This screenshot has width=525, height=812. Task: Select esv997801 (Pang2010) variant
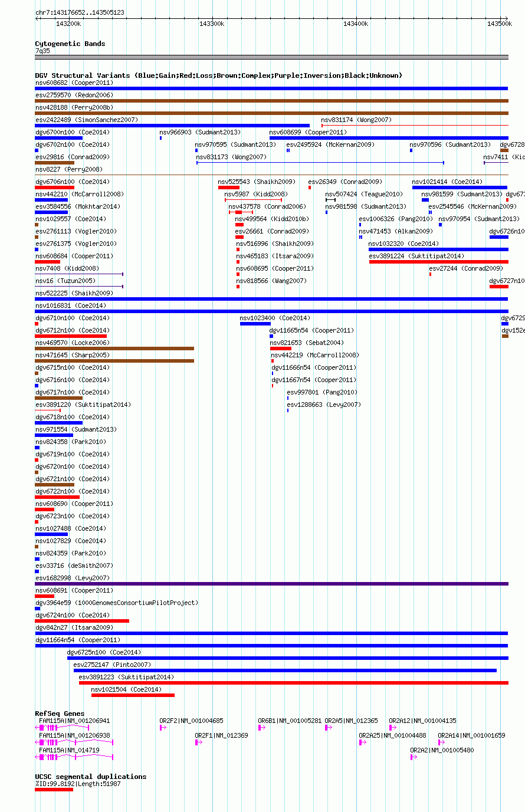pyautogui.click(x=322, y=392)
